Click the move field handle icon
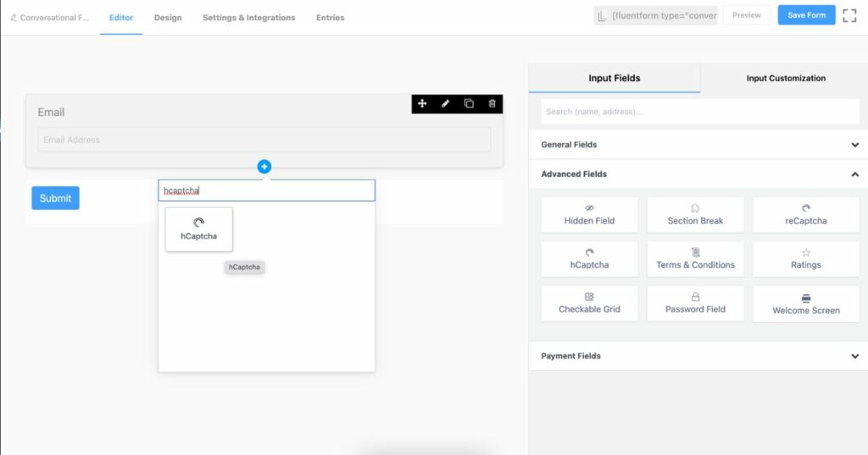The height and width of the screenshot is (455, 868). (x=422, y=103)
